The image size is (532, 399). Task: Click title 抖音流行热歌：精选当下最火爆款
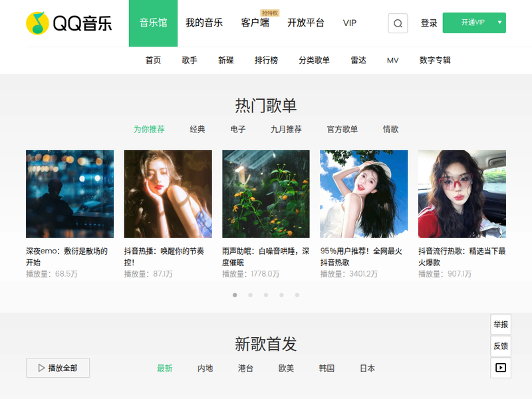coord(462,257)
